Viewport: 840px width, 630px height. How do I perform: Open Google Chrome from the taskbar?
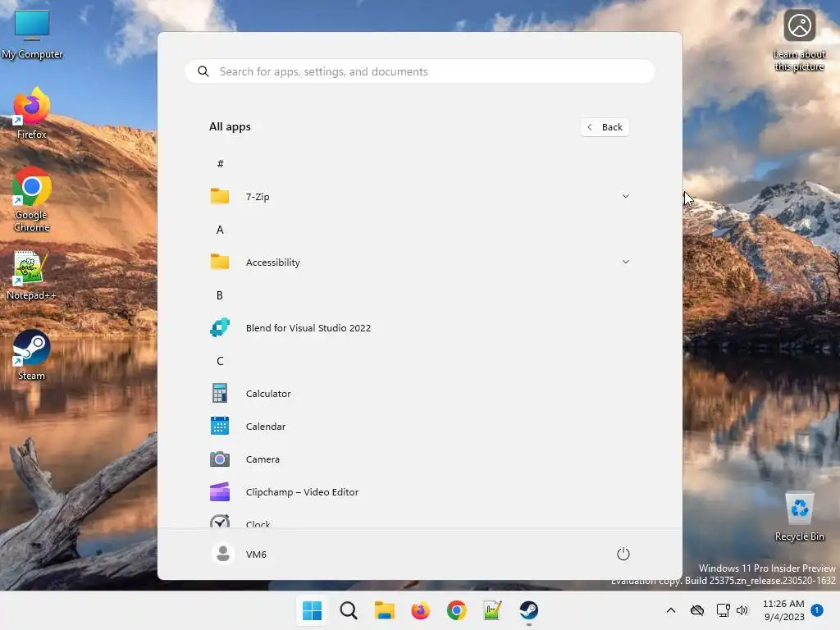pos(456,610)
